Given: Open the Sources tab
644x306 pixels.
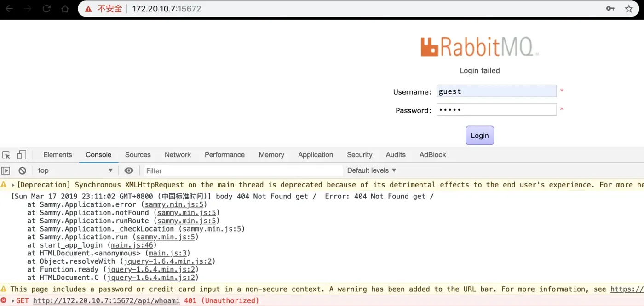Looking at the screenshot, I should pos(138,155).
